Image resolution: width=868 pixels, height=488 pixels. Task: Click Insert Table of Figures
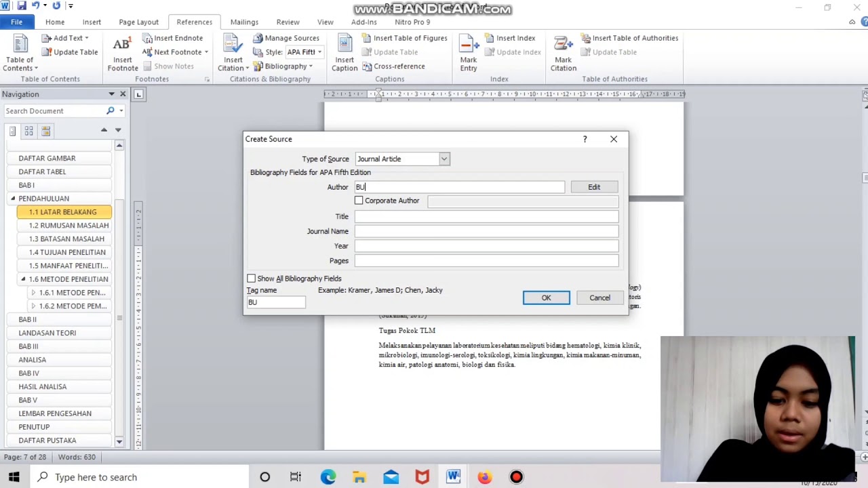coord(404,38)
